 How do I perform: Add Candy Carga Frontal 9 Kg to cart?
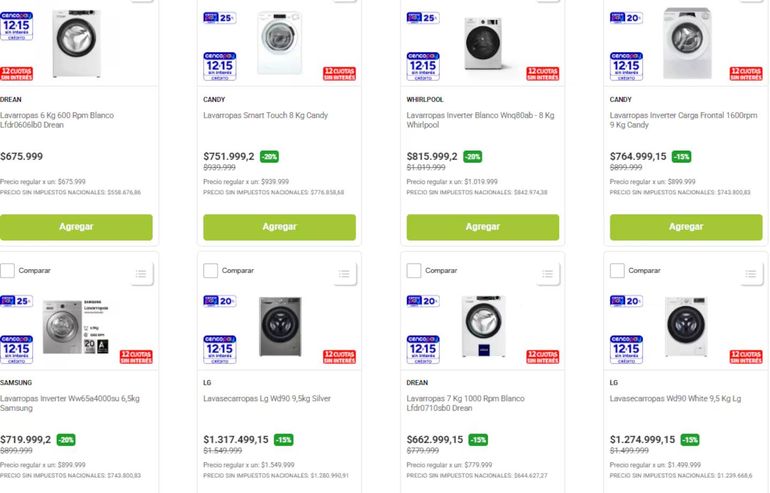point(686,227)
